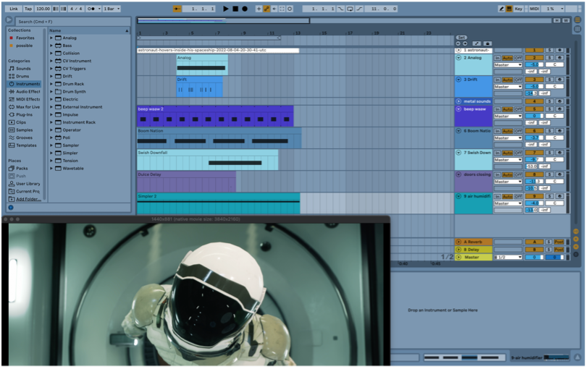
Task: Click the MIDI Arrangement Overdub plus icon
Action: pyautogui.click(x=259, y=9)
